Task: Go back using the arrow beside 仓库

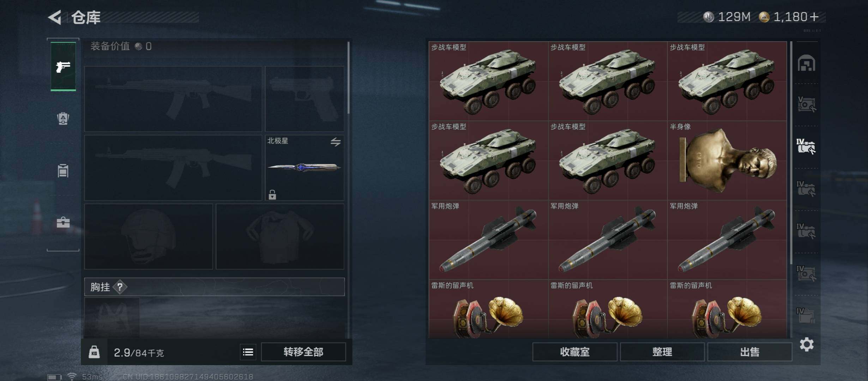Action: (55, 17)
